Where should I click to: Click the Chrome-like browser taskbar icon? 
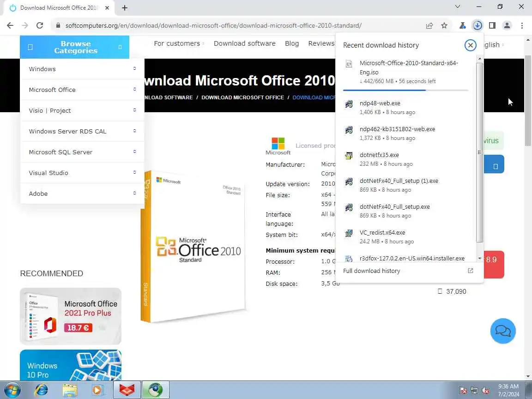pos(155,390)
